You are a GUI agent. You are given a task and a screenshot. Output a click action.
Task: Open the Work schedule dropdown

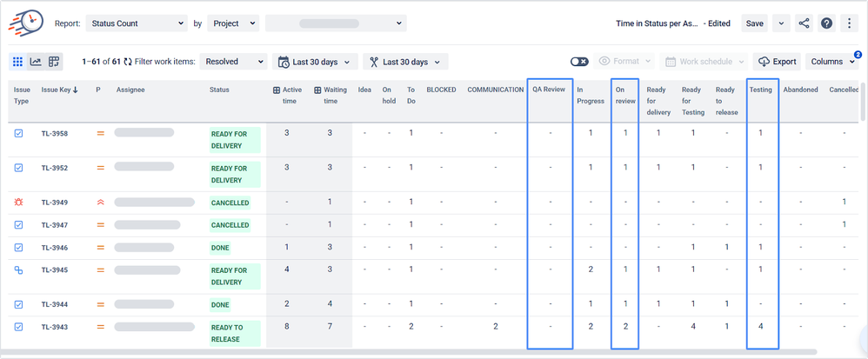[704, 62]
